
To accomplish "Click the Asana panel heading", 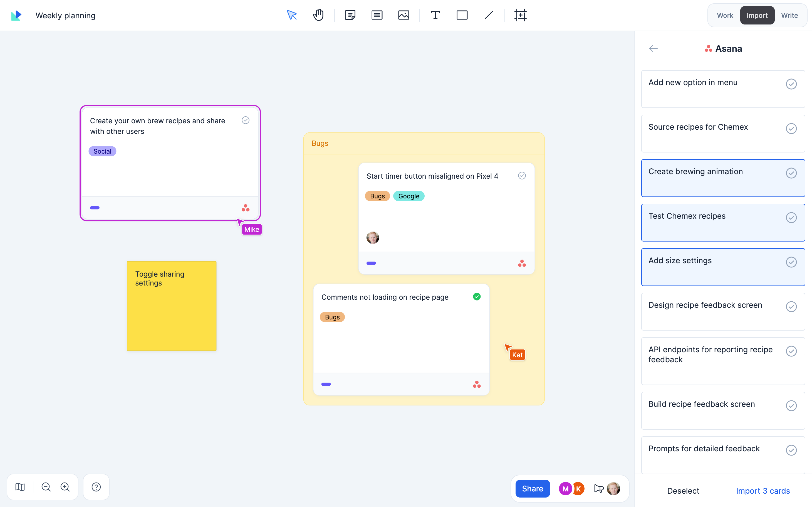I will [x=723, y=49].
